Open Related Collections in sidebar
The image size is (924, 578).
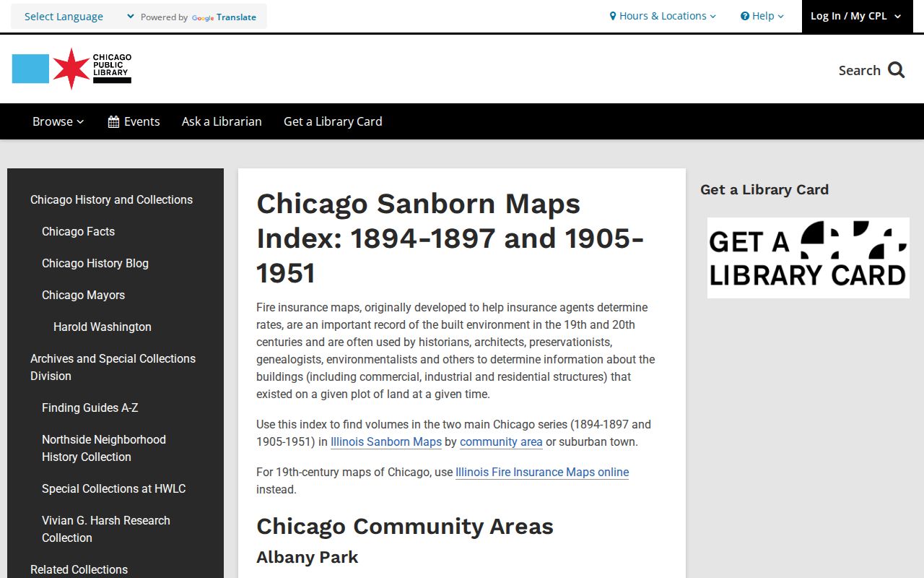click(x=79, y=569)
